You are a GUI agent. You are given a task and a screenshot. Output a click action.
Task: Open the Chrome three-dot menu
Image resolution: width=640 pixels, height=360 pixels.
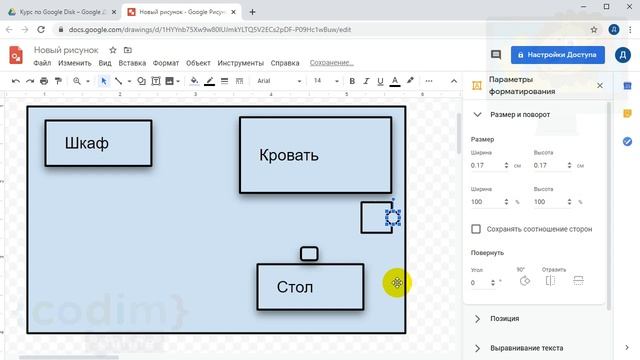tap(631, 29)
